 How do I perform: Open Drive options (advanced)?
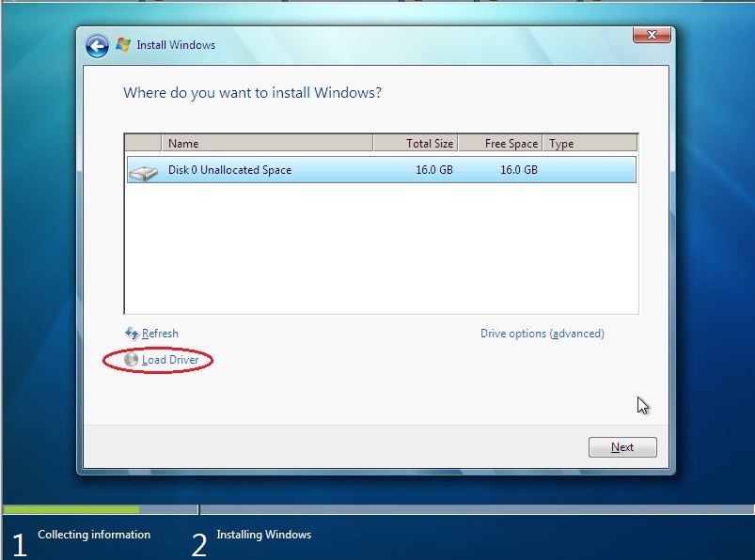543,334
